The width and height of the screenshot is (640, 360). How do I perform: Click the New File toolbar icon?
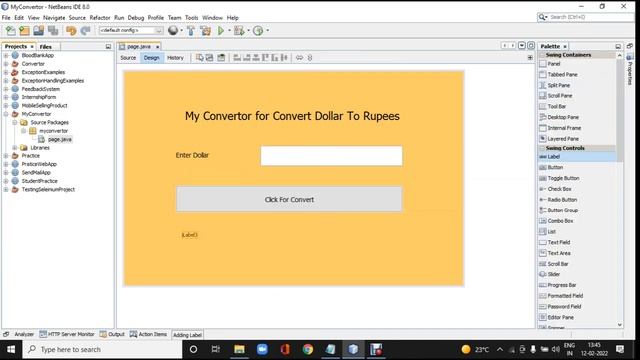(11, 31)
